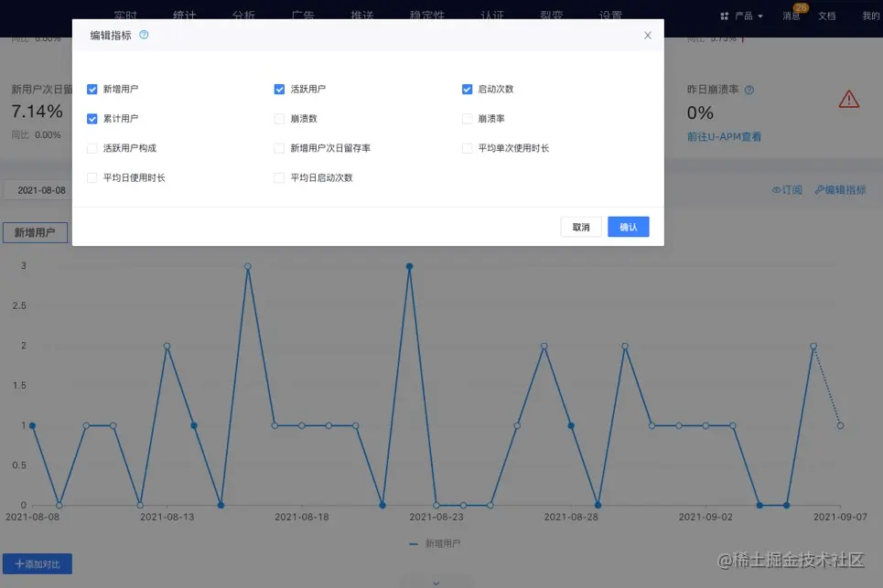
Task: Open the 产品 dropdown in top bar
Action: click(x=748, y=16)
